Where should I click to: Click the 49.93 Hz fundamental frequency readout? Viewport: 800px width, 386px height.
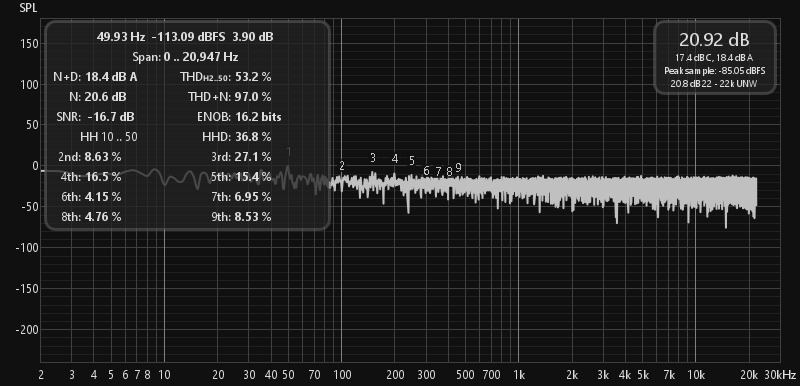click(121, 37)
